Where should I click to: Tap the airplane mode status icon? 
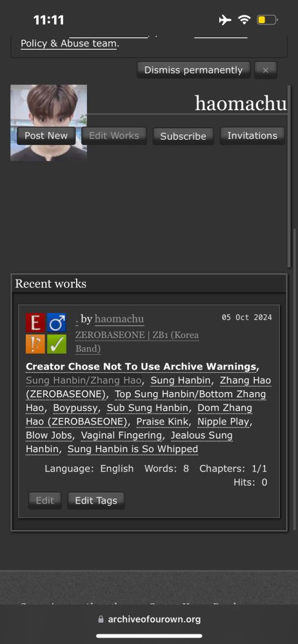(224, 19)
